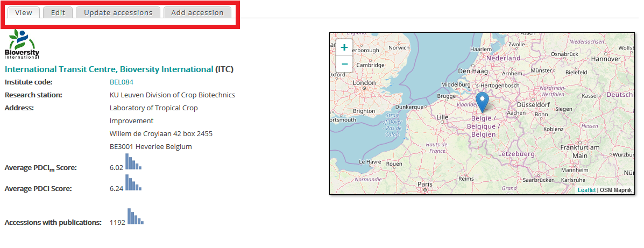Open institute code BEL084 link

pyautogui.click(x=122, y=82)
